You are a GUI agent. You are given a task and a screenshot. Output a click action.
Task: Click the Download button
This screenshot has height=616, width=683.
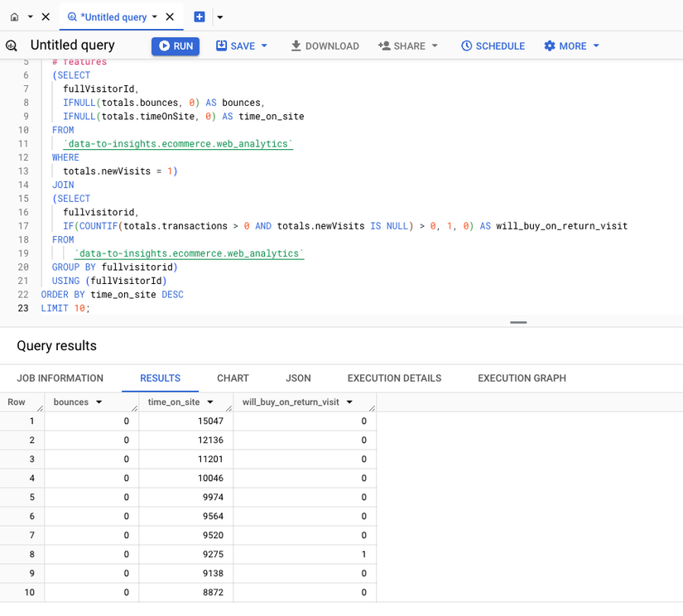[325, 46]
